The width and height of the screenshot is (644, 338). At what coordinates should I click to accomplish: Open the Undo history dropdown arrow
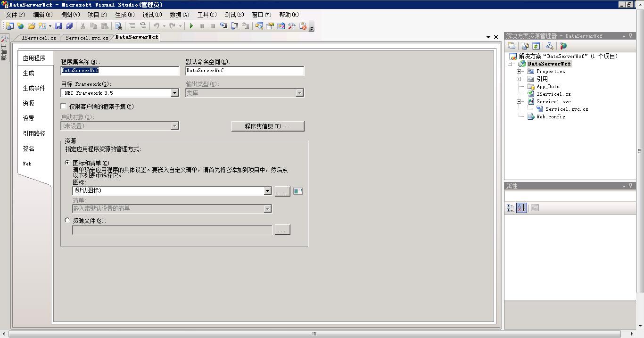[164, 26]
